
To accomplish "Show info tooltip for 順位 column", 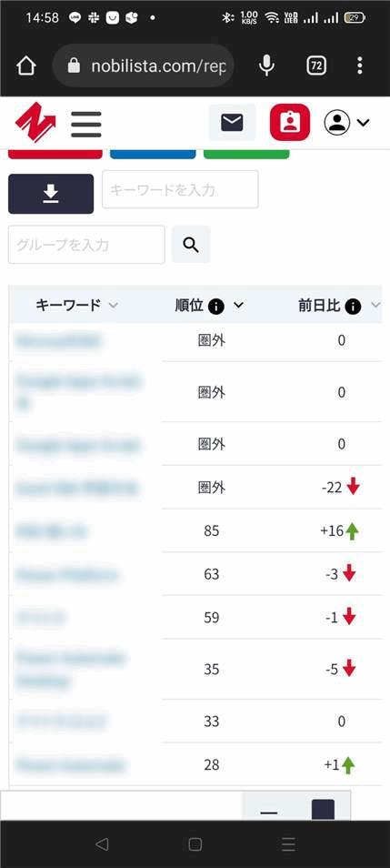I will [x=216, y=306].
